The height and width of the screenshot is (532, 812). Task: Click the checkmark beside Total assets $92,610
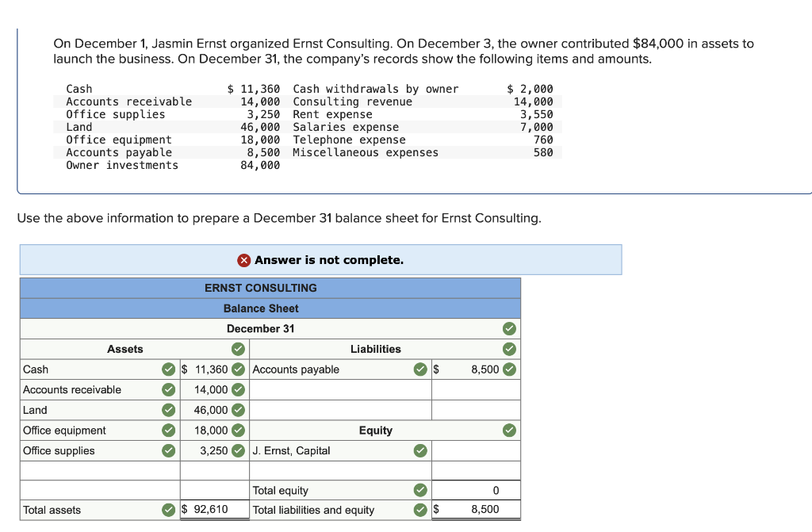[168, 510]
